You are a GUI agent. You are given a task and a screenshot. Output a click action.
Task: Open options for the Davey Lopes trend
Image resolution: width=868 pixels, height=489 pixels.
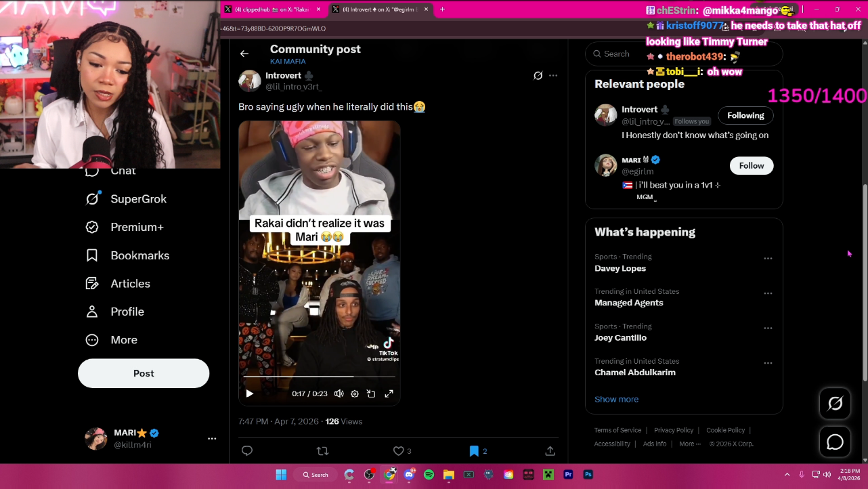(768, 259)
